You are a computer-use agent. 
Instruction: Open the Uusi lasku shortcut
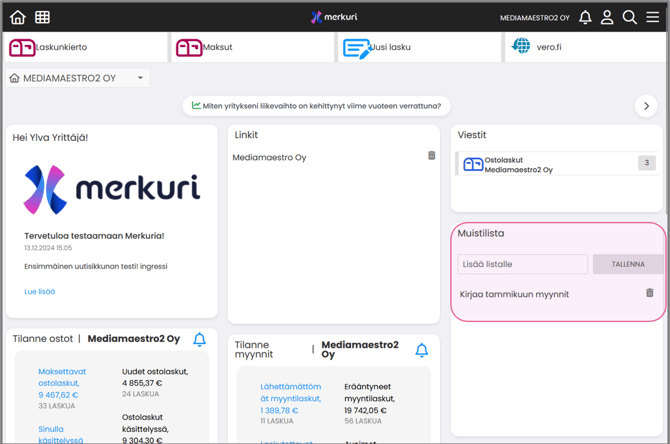pos(418,47)
